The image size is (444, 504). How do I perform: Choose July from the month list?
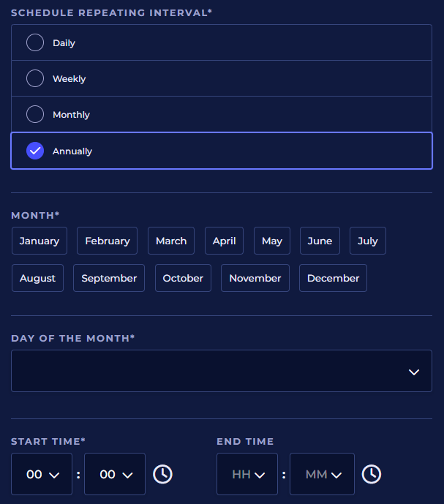click(368, 241)
